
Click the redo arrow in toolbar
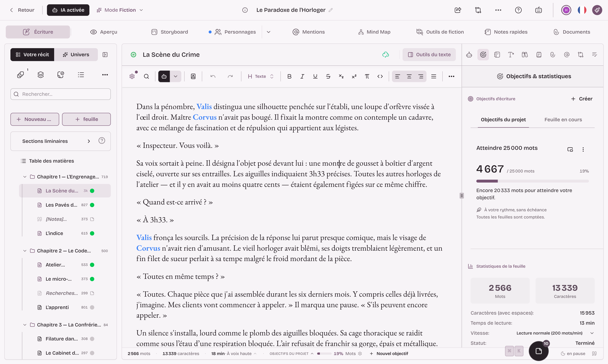[x=230, y=77]
